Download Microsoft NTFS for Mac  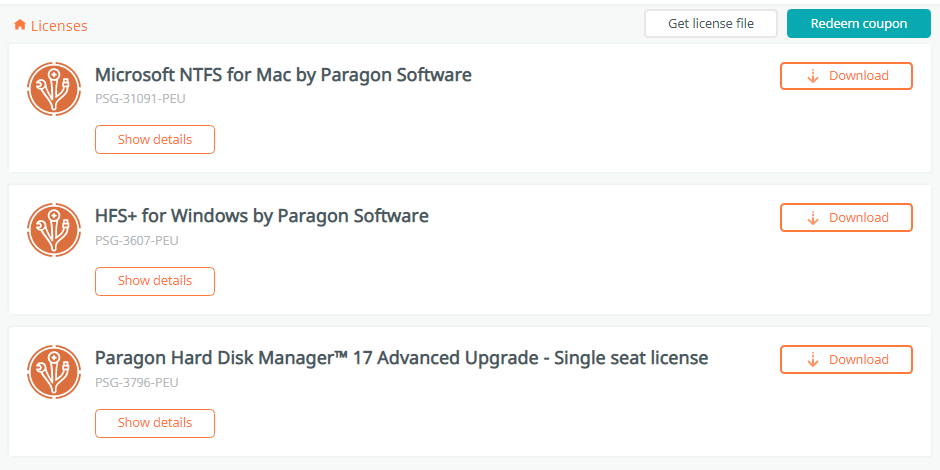coord(846,76)
